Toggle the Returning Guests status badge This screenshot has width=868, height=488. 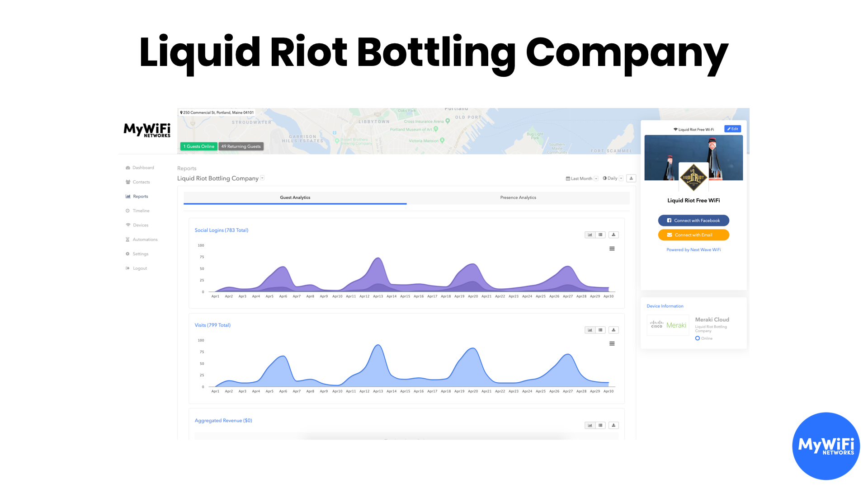[x=240, y=146]
